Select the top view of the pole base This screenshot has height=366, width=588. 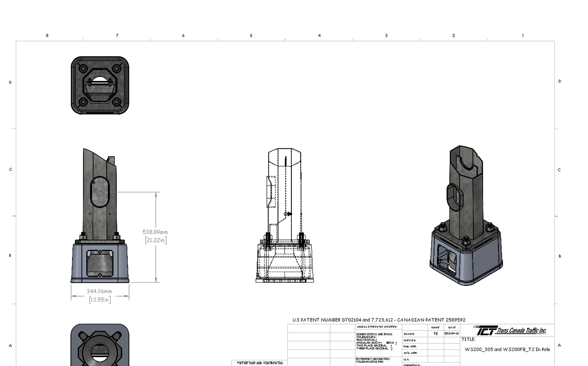coord(100,83)
